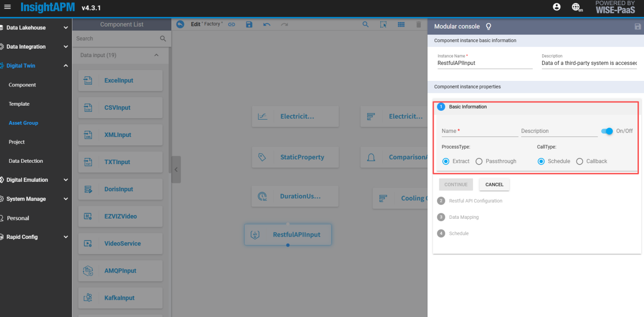
Task: Click the Name input field
Action: tap(479, 131)
